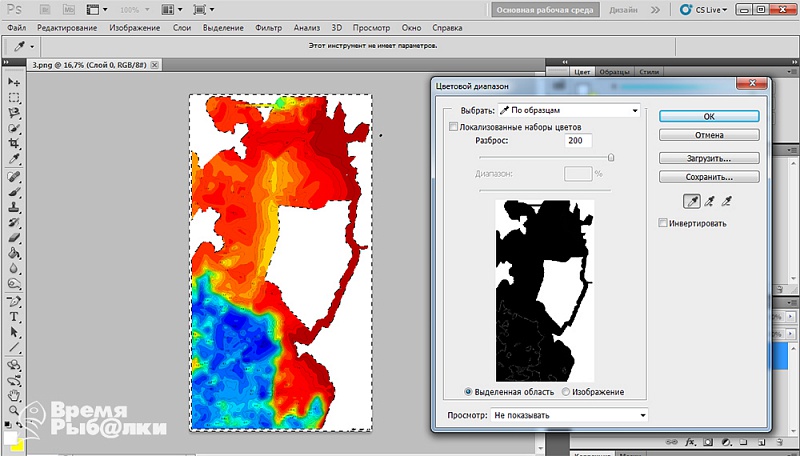Select the Type tool
Viewport: 800px width, 456px height.
(x=14, y=317)
